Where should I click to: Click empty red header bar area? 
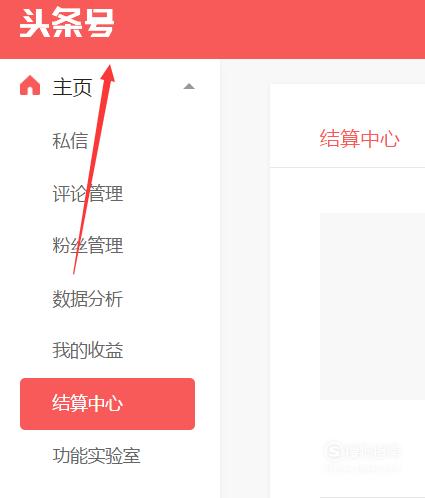[267, 29]
